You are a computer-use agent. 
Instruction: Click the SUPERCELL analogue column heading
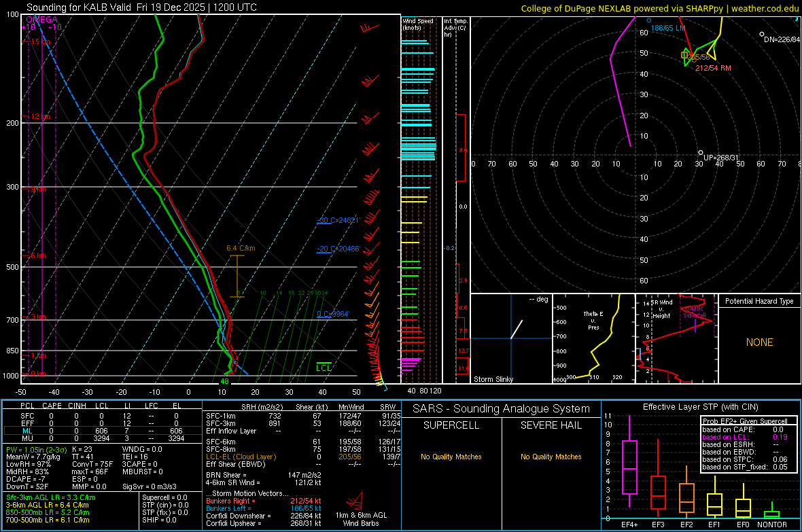click(x=451, y=425)
